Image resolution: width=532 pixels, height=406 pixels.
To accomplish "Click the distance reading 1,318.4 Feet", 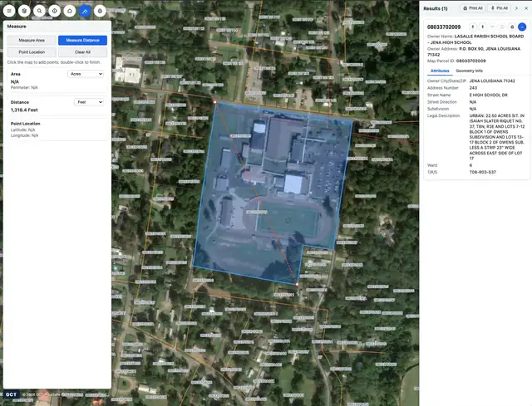I will (x=24, y=110).
